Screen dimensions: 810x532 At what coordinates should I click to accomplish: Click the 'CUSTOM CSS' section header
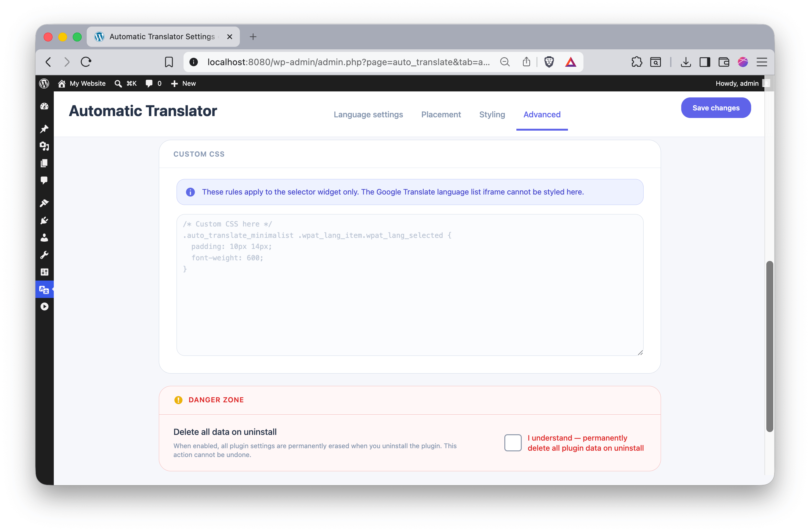(x=199, y=154)
